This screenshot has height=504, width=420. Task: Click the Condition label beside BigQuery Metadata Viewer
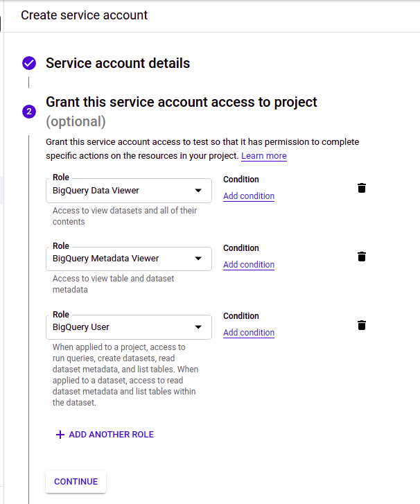(x=241, y=247)
